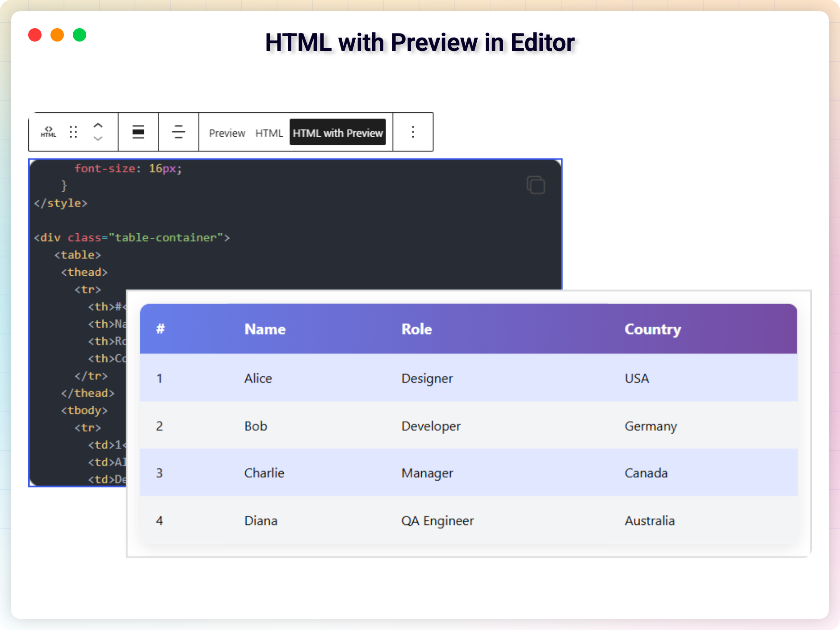
Task: Move block down with the down chevron
Action: 98,139
